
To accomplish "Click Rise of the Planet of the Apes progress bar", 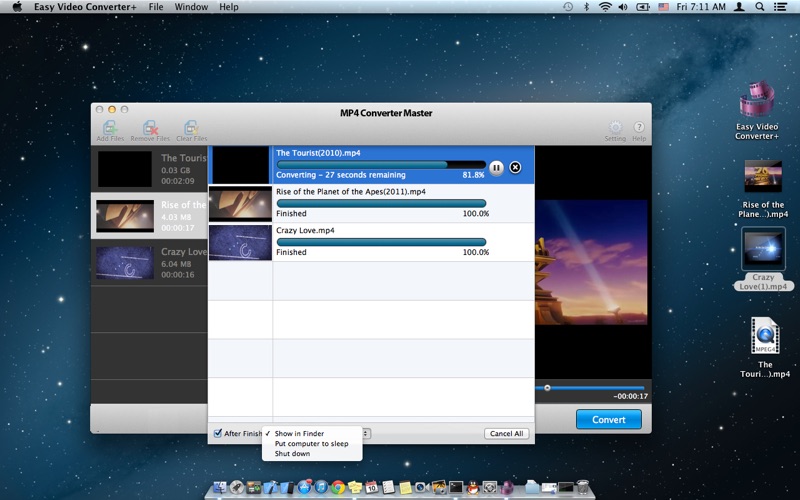I will [x=381, y=203].
